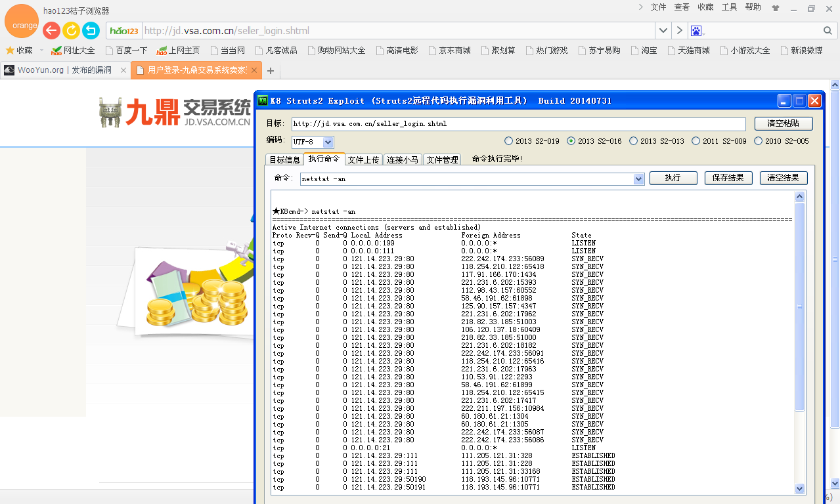Open the 凡客诚品 bookmark
The height and width of the screenshot is (504, 840).
click(275, 51)
